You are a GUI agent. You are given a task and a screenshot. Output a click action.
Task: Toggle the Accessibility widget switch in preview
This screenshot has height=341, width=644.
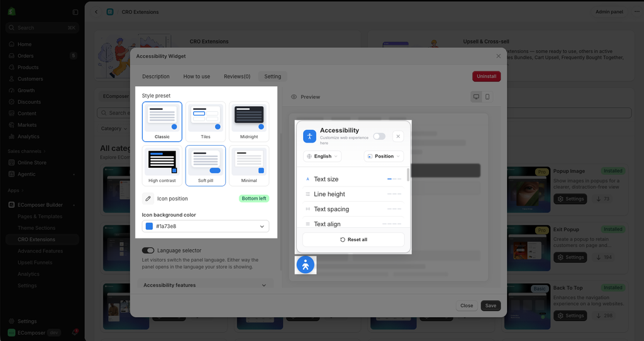click(379, 136)
